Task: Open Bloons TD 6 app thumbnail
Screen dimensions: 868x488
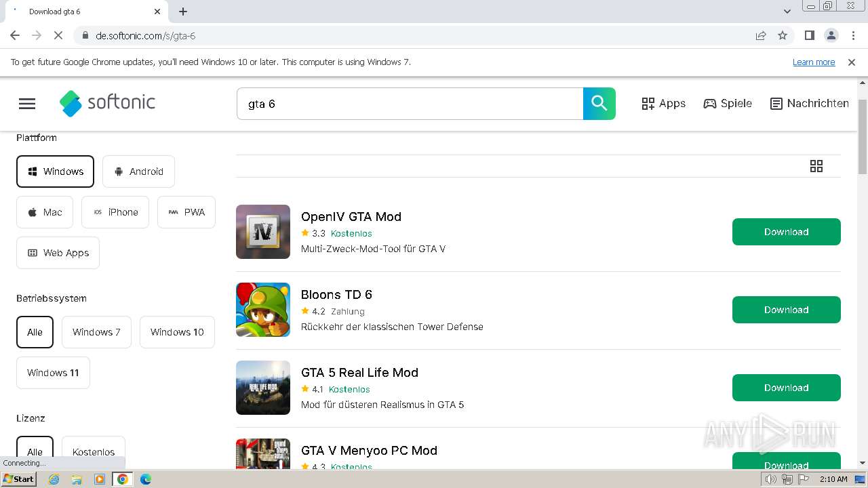Action: 263,310
